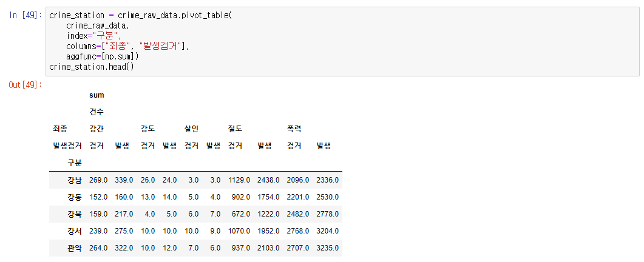Click the 160.0 cell in 강동 row
Image resolution: width=644 pixels, height=262 pixels.
click(x=124, y=197)
